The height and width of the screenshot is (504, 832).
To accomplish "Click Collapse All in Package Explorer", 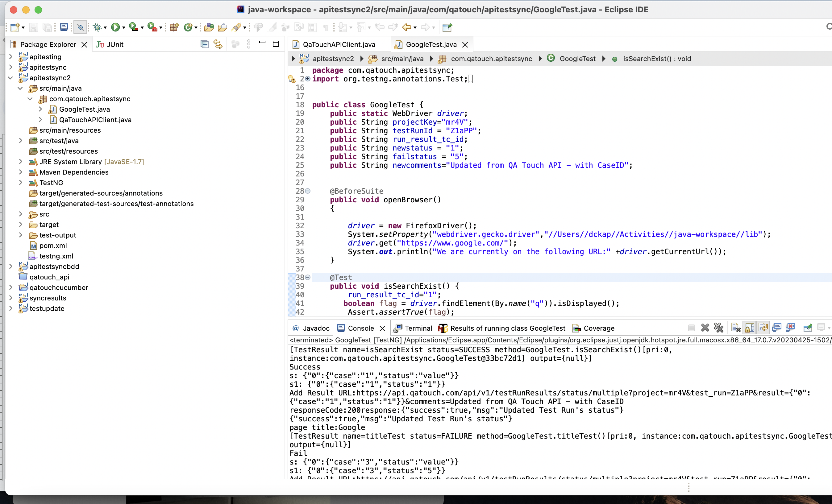I will (204, 44).
